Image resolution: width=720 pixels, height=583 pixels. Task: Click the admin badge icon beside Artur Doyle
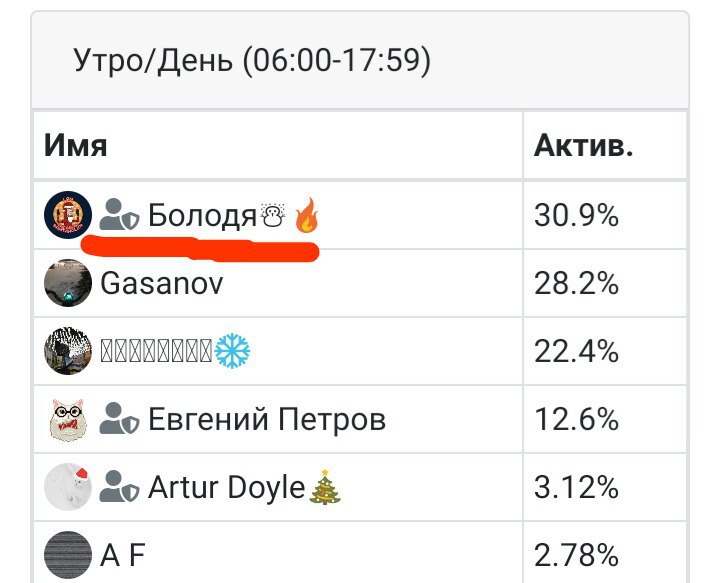pos(120,488)
